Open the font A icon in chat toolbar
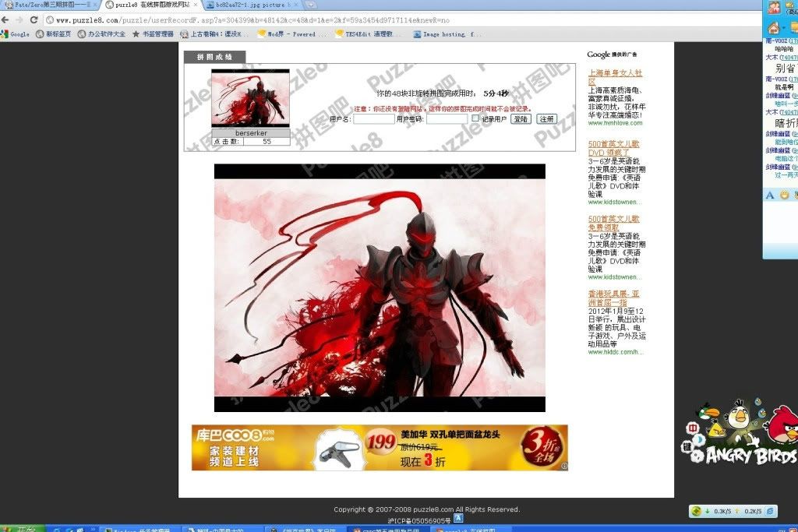Viewport: 798px width, 532px height. (x=769, y=196)
